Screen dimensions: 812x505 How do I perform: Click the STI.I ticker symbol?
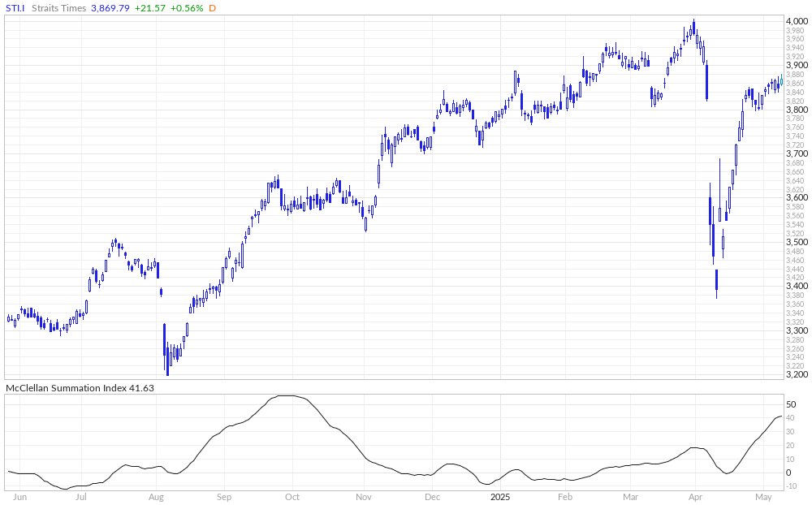pyautogui.click(x=15, y=8)
